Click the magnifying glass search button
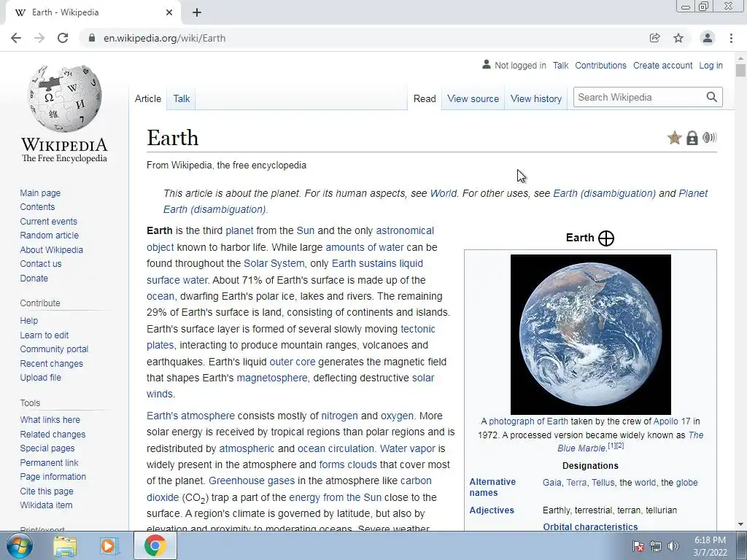The image size is (747, 560). coord(712,97)
